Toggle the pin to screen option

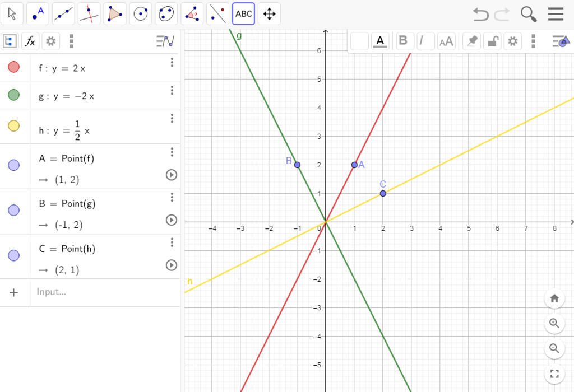(471, 41)
